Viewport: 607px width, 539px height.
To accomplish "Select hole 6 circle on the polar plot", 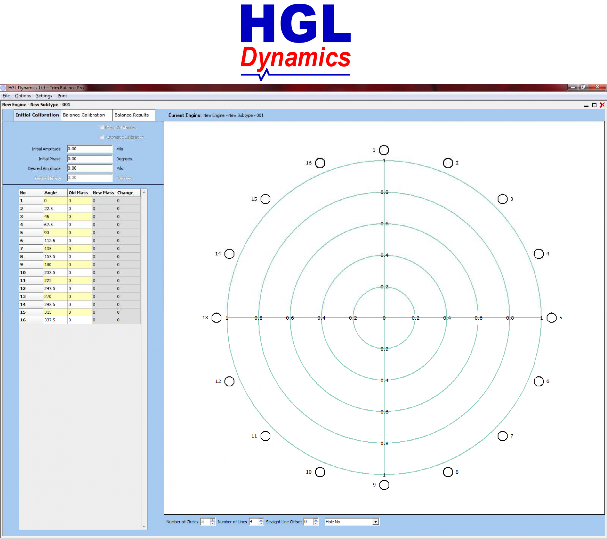I will click(x=539, y=381).
